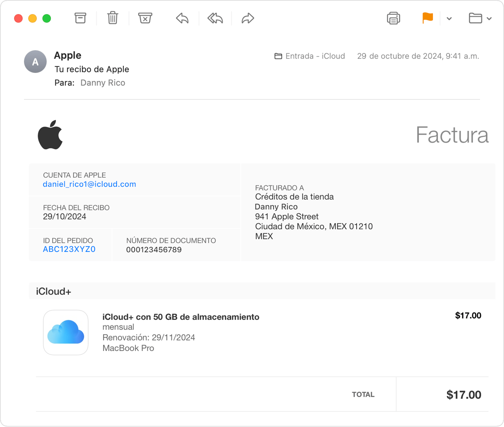
Task: Toggle the orange flag on this message
Action: tap(427, 18)
